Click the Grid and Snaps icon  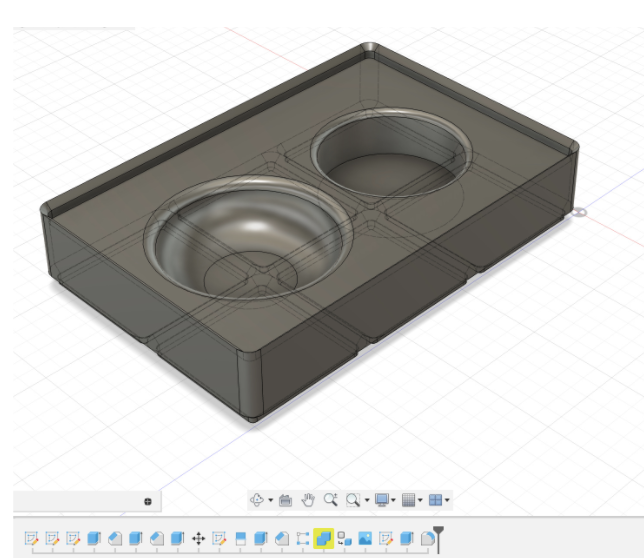point(409,500)
